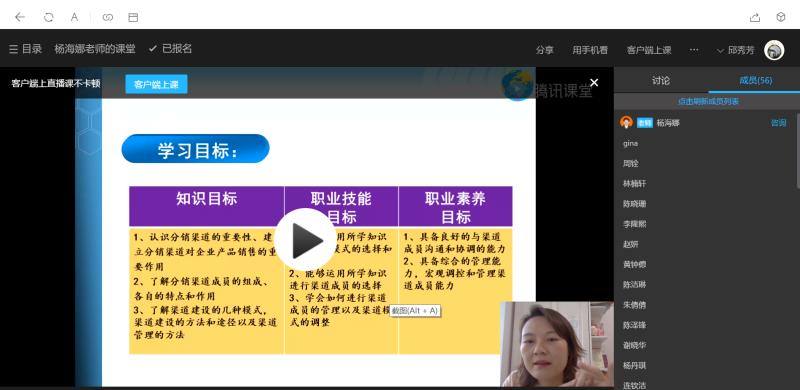The width and height of the screenshot is (800, 390).
Task: Open the 目录 hamburger menu
Action: (26, 49)
